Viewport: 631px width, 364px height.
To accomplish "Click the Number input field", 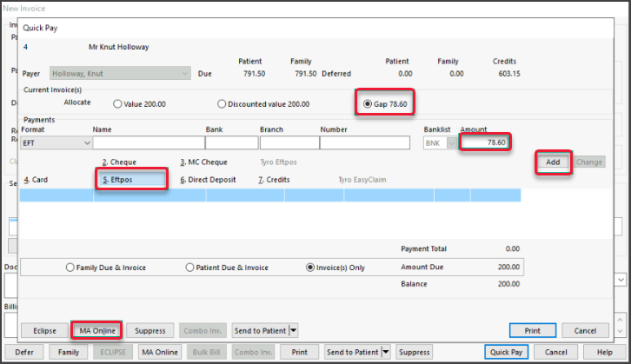I will point(365,142).
